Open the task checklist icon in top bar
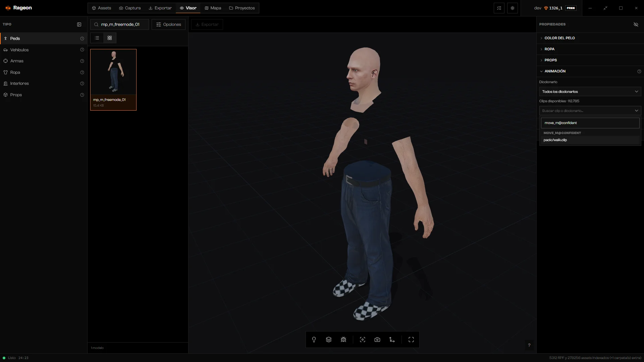 (499, 8)
